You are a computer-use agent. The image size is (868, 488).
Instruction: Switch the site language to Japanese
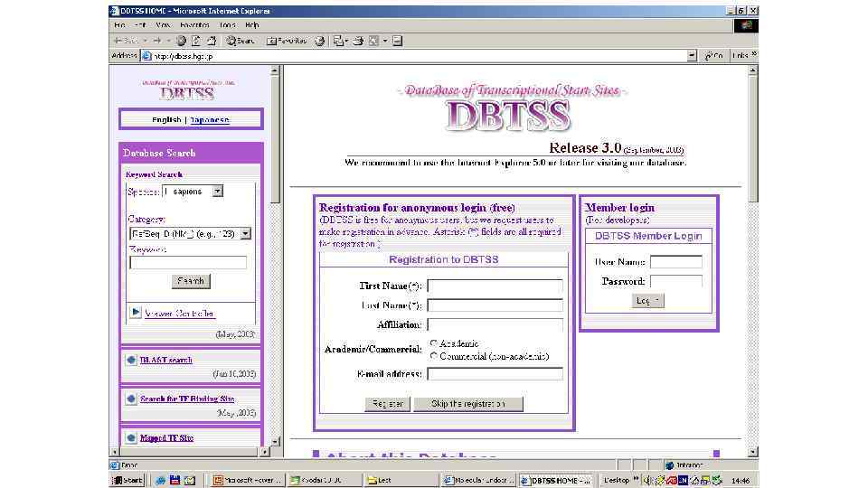pos(210,119)
